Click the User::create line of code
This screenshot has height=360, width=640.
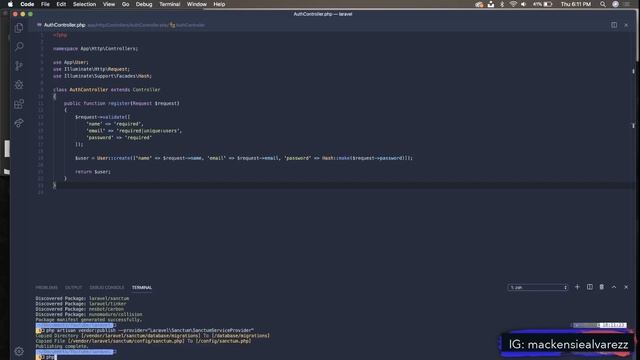(x=244, y=158)
